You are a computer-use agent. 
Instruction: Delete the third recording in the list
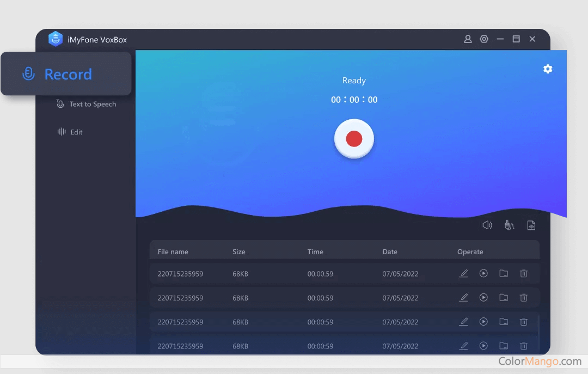[x=524, y=322]
